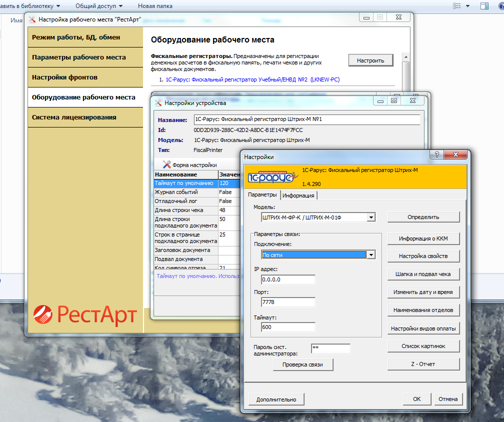The width and height of the screenshot is (504, 422).
Task: Select Длина строки подкладного документа row
Action: (x=197, y=222)
